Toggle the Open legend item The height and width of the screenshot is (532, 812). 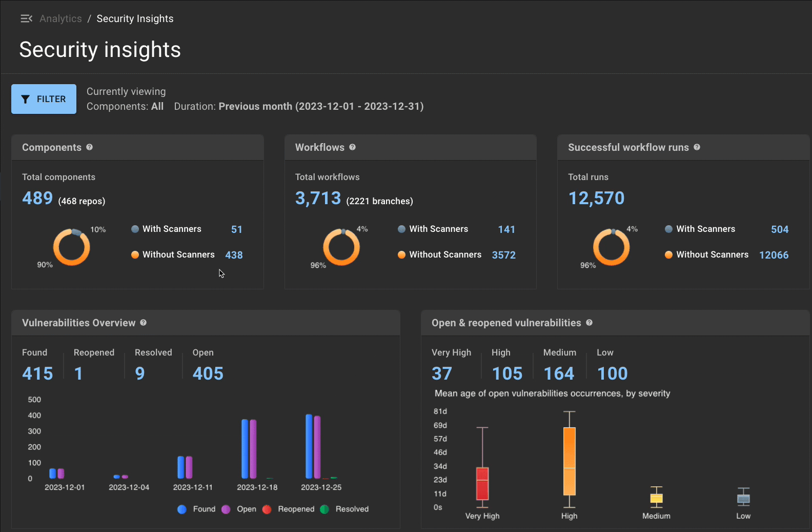click(x=239, y=509)
